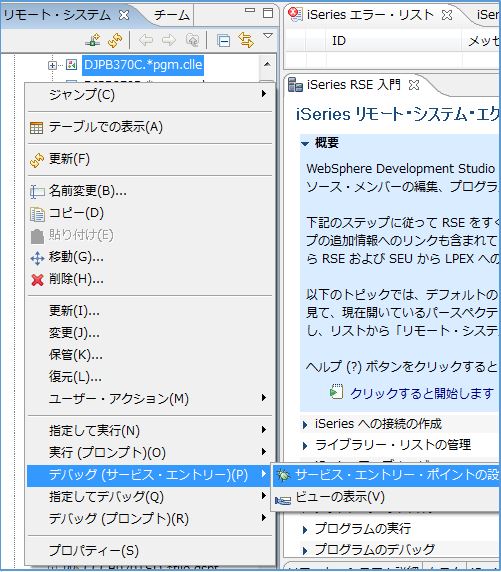Screen dimensions: 501x572
Task: Open the 指定して実行(N) submenu arrow
Action: (x=264, y=429)
